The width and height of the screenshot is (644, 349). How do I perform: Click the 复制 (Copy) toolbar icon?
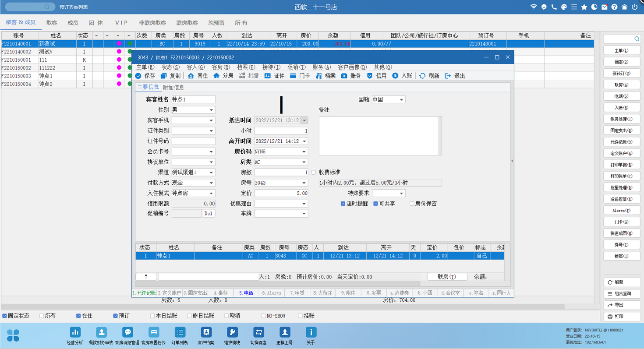coord(164,76)
